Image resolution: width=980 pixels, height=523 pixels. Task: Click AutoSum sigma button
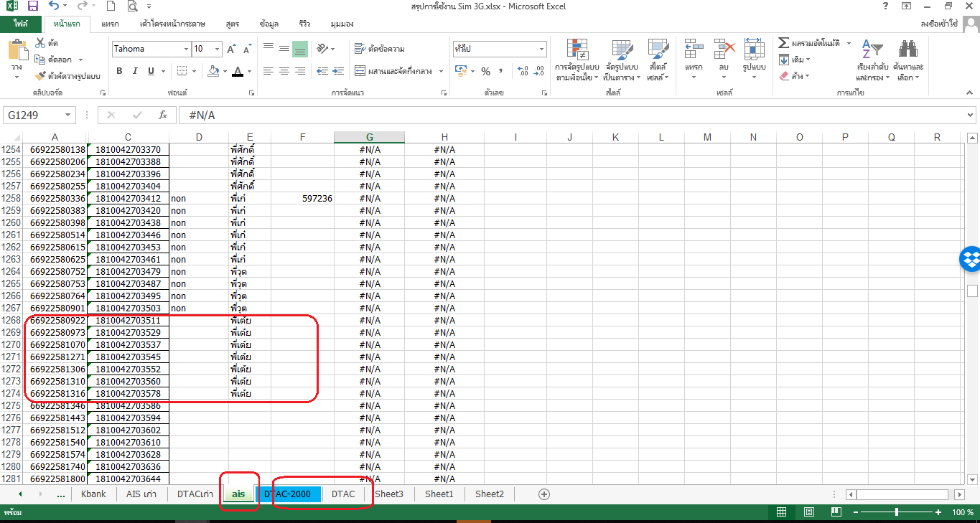pos(784,44)
